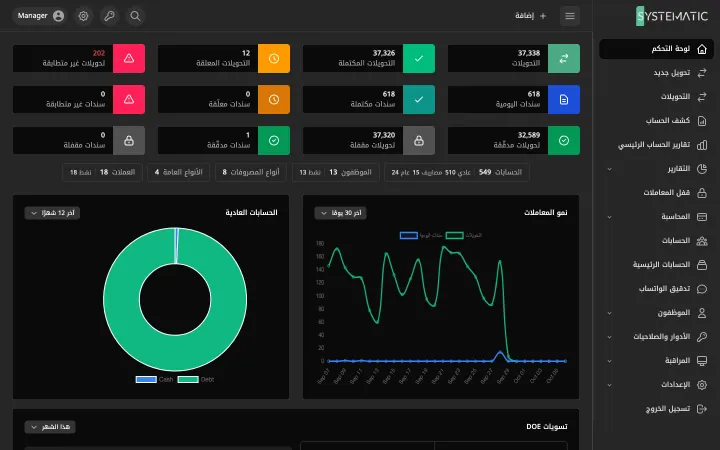Click the العملات 18 summary chip
Image resolution: width=720 pixels, height=450 pixels.
pyautogui.click(x=102, y=172)
